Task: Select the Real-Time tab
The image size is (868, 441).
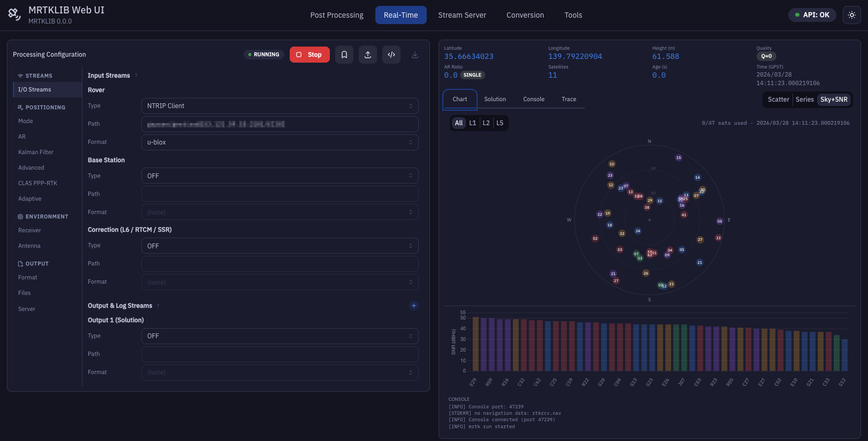Action: (x=401, y=15)
